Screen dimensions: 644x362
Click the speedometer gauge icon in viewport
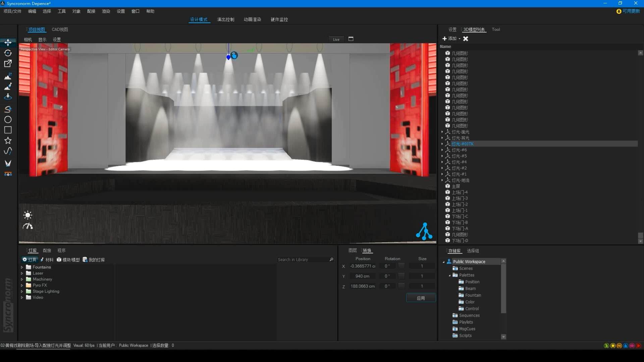28,227
